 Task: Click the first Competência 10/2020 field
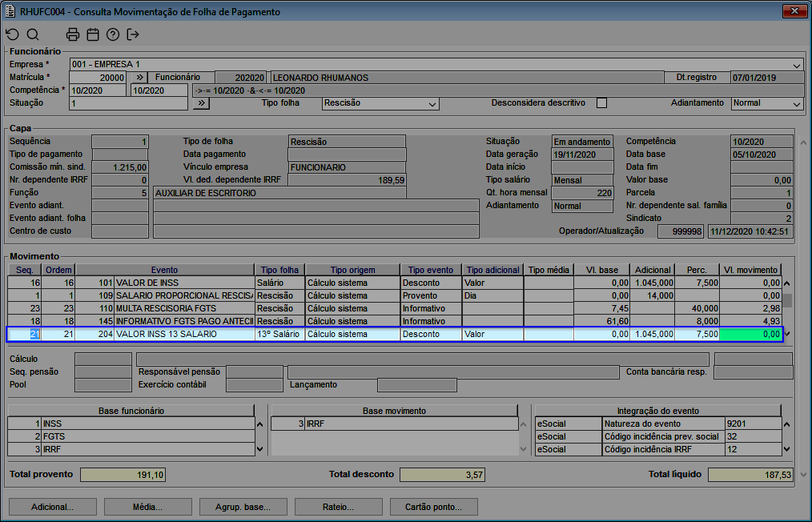[98, 90]
